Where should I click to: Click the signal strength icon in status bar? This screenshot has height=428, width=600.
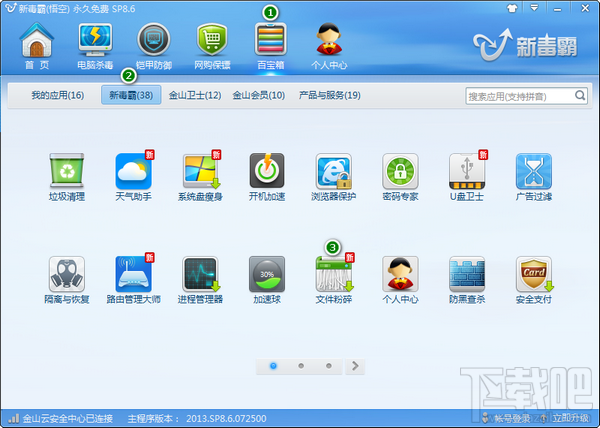pos(14,418)
